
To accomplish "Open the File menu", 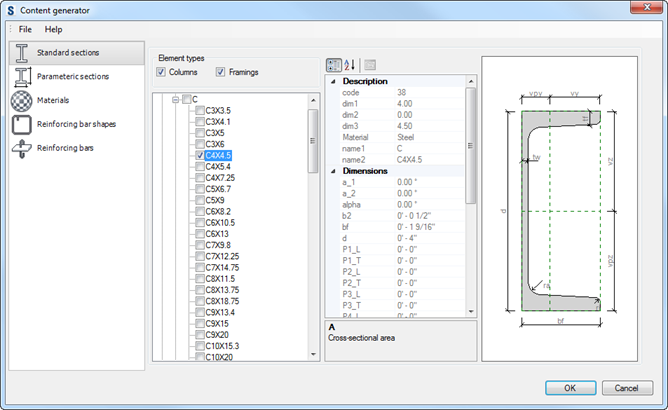I will [25, 29].
